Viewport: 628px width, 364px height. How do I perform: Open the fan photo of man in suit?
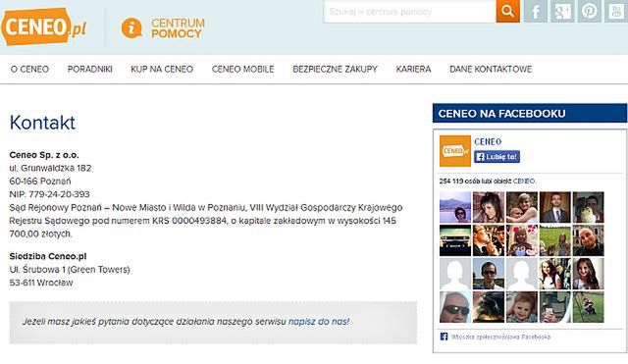click(554, 207)
